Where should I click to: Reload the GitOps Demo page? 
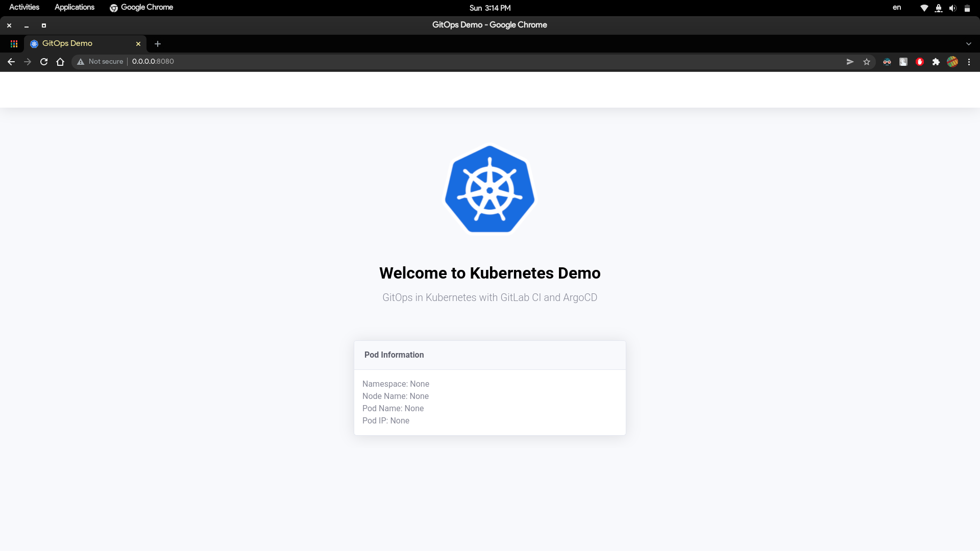(x=44, y=62)
